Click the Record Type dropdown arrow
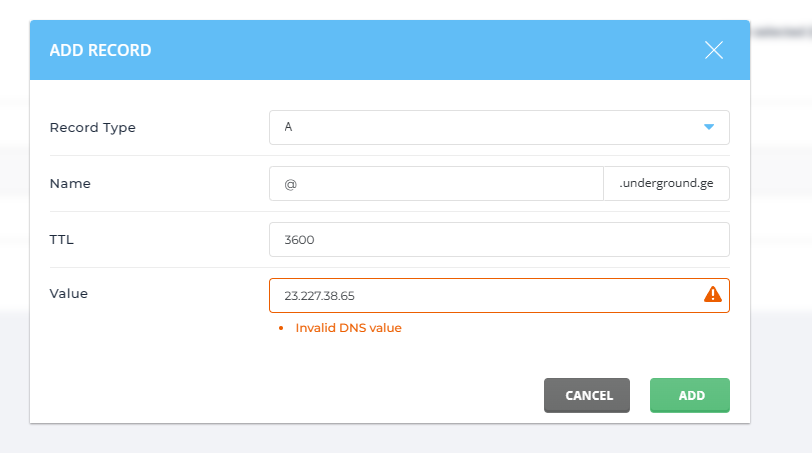The height and width of the screenshot is (453, 812). pos(709,127)
